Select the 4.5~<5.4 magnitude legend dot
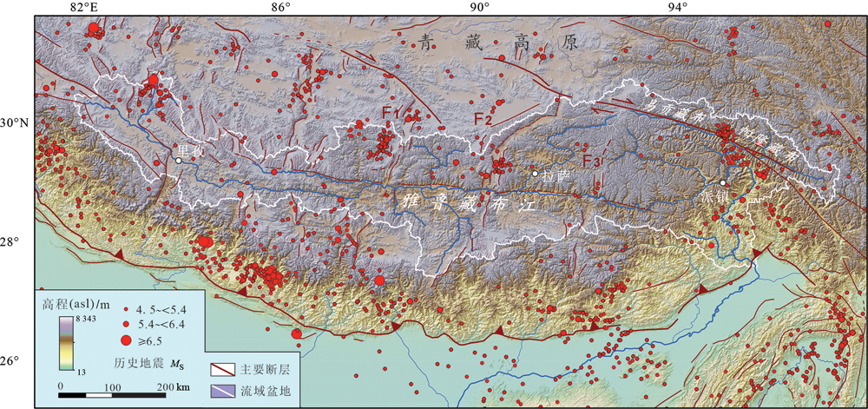The width and height of the screenshot is (868, 409). click(127, 309)
